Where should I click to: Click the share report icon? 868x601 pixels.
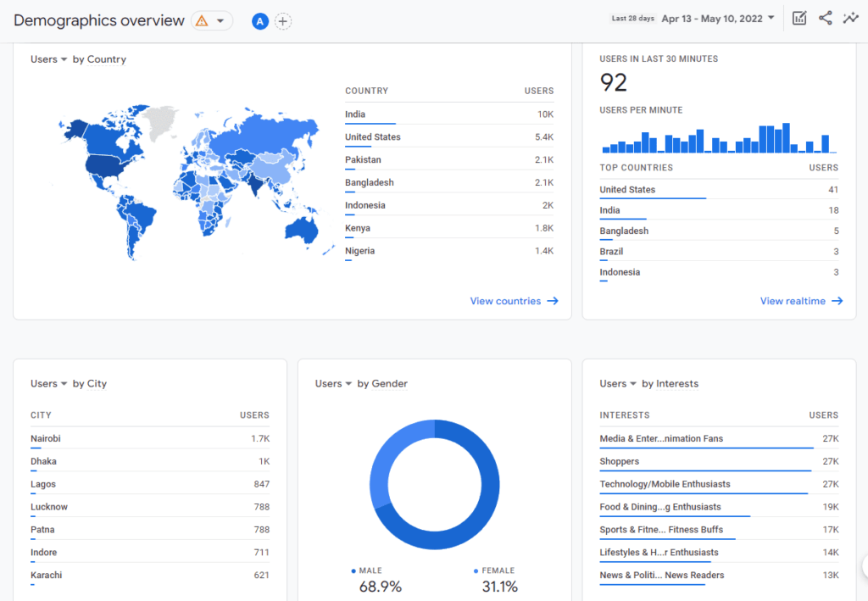pyautogui.click(x=825, y=18)
